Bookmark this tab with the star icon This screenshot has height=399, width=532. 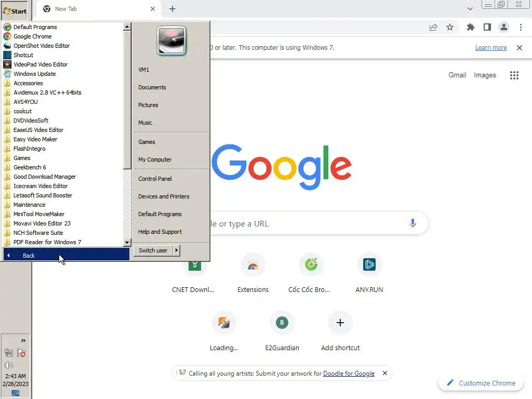pyautogui.click(x=450, y=27)
